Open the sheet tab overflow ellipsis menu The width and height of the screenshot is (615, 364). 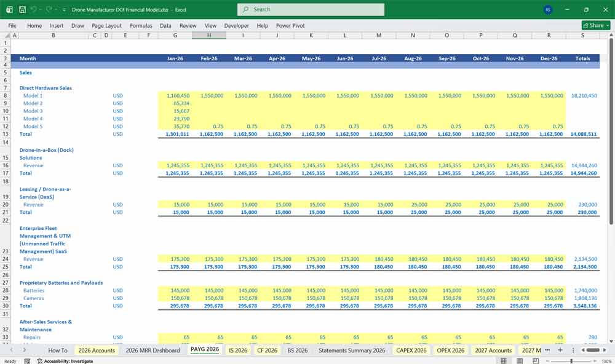(547, 350)
